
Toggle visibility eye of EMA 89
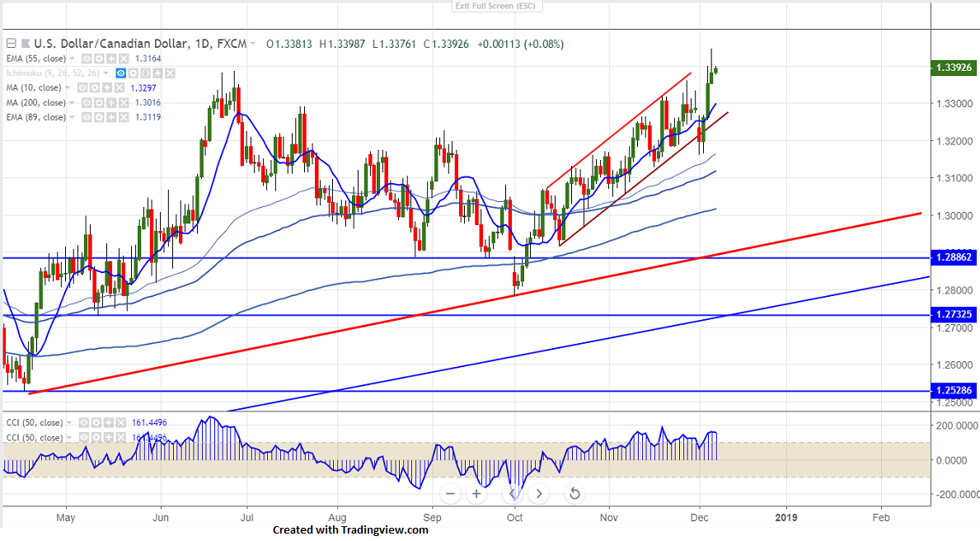pos(87,117)
